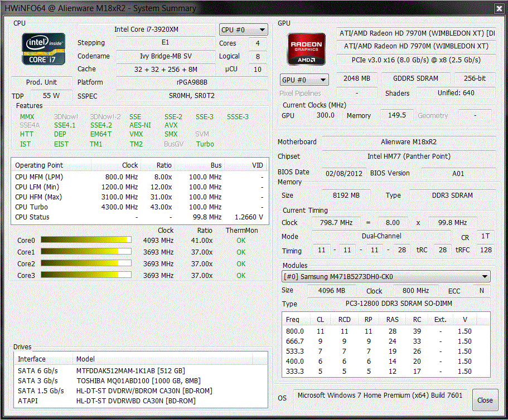The height and width of the screenshot is (420, 508).
Task: Select the CPU LFM (Min) row
Action: (140, 187)
